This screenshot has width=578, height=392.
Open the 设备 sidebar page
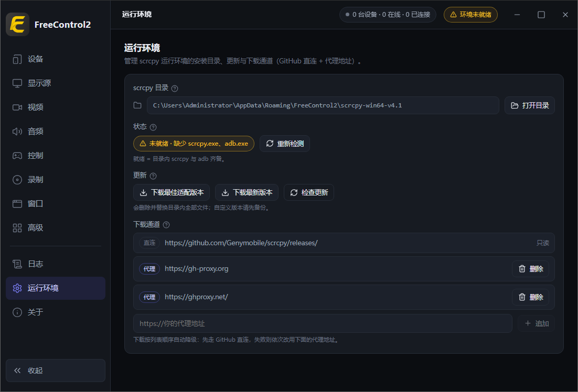(x=55, y=59)
